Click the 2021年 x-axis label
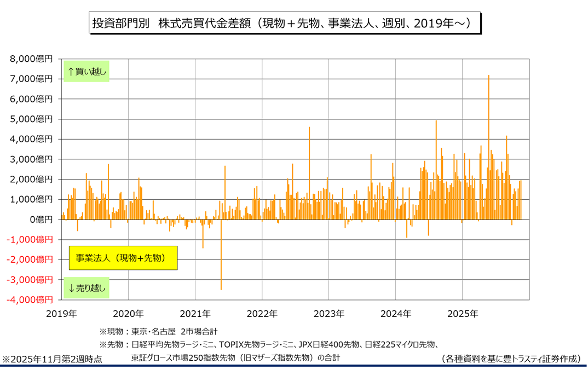This screenshot has width=588, height=387. pyautogui.click(x=195, y=314)
